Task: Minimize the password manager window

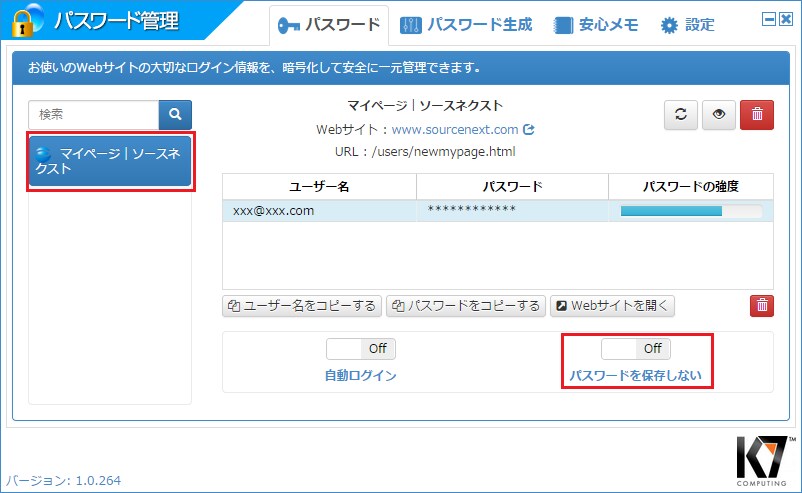Action: pyautogui.click(x=769, y=19)
